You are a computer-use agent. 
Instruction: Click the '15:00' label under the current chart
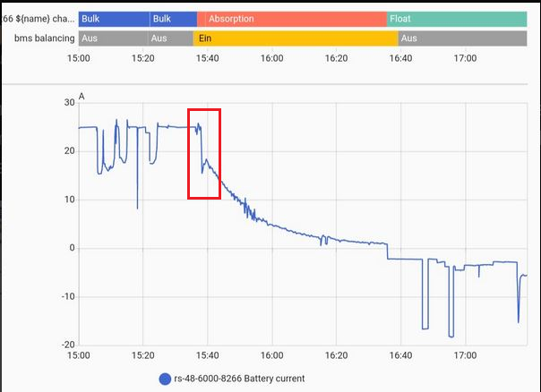click(79, 355)
